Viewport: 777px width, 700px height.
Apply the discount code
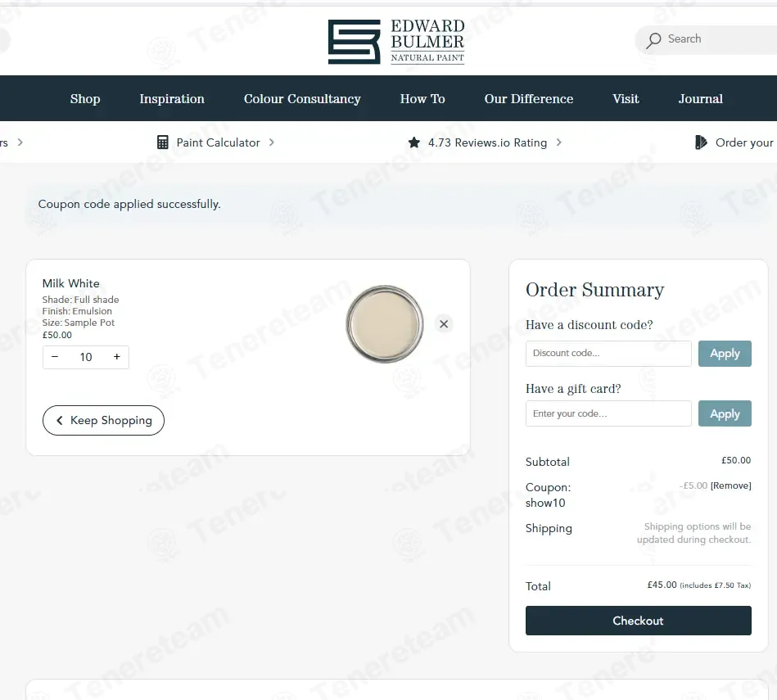point(725,354)
